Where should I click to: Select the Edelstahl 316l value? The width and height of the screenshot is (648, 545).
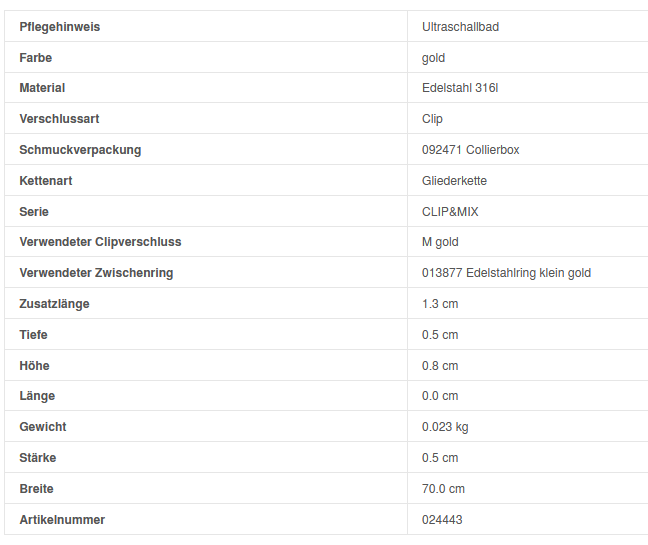coord(460,88)
